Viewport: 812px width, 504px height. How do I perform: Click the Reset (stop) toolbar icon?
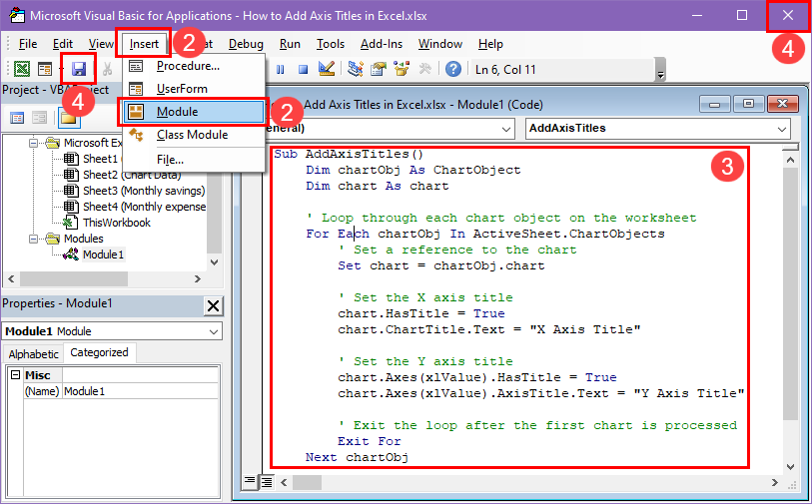tap(303, 69)
